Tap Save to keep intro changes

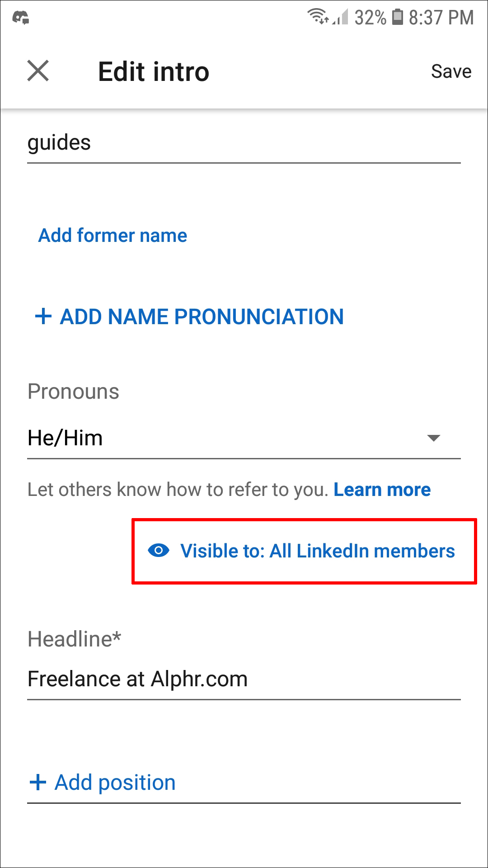pos(451,71)
